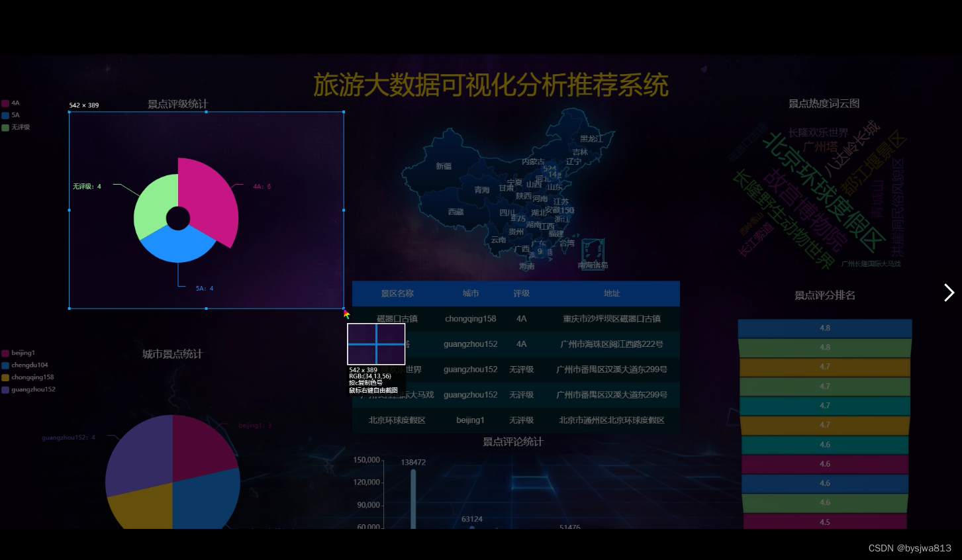The image size is (962, 560).
Task: Click the 城市 column header
Action: (471, 293)
